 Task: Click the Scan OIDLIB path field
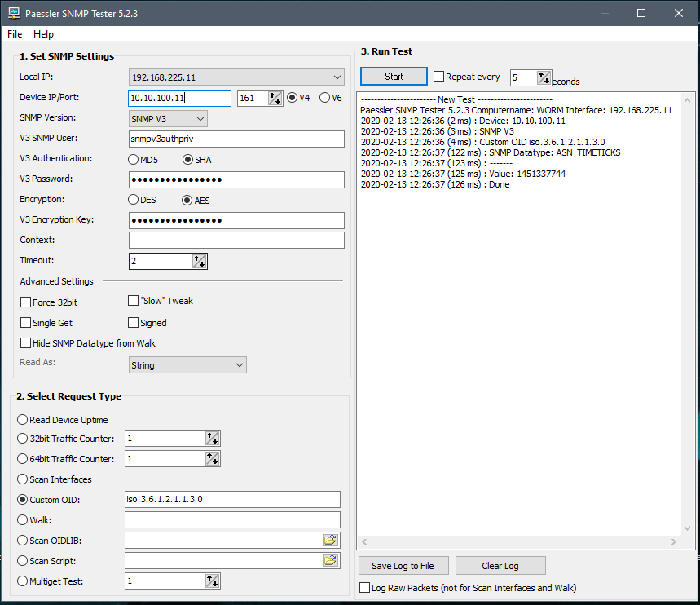(x=223, y=541)
